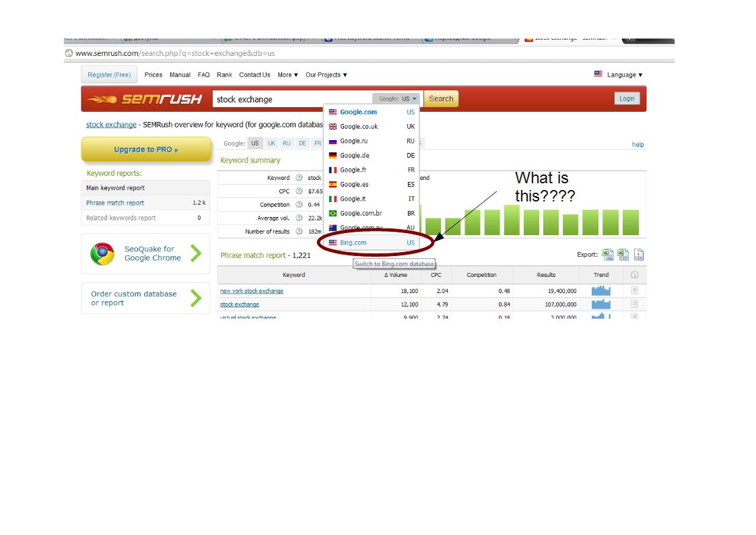Switch to the Bing.com US database

pos(371,243)
